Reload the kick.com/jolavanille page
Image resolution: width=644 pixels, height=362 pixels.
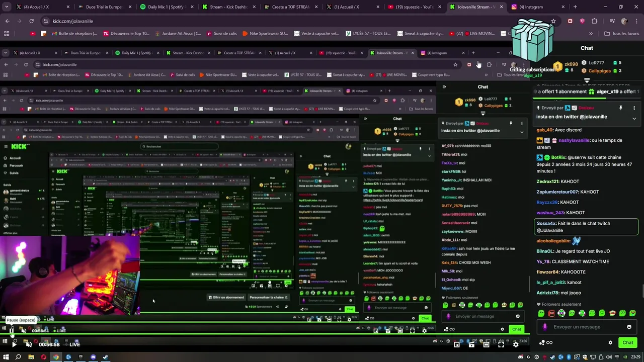point(31,21)
